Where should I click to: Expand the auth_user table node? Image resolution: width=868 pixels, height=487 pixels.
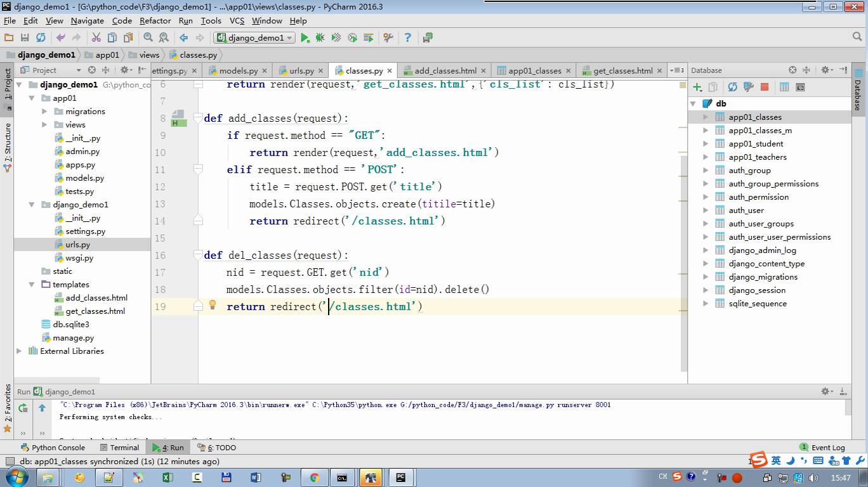[706, 211]
